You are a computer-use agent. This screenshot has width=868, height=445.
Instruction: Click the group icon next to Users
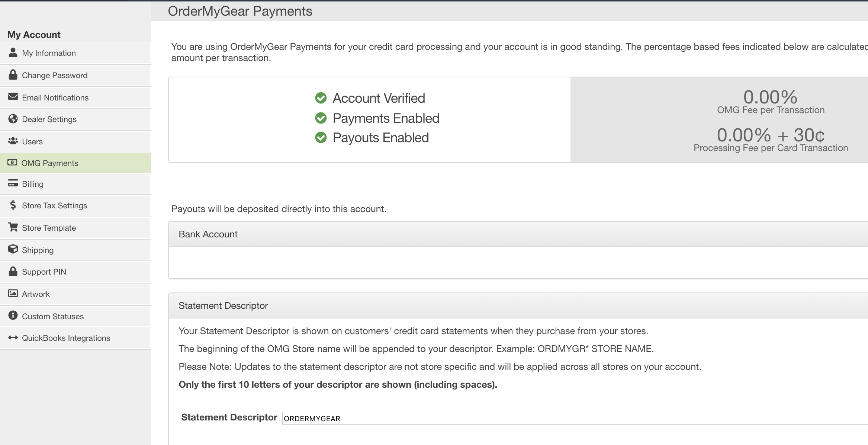(x=13, y=141)
